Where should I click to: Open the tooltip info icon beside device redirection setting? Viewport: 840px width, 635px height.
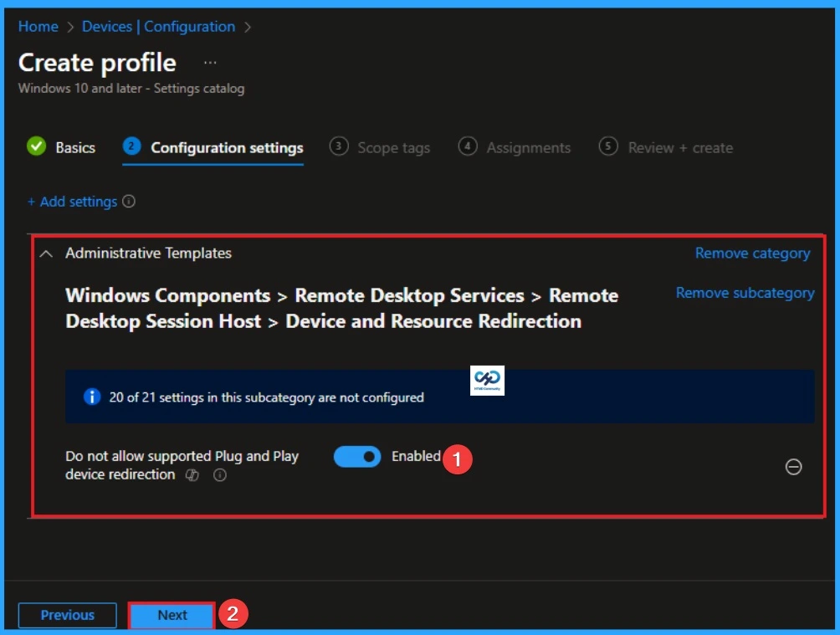tap(219, 475)
